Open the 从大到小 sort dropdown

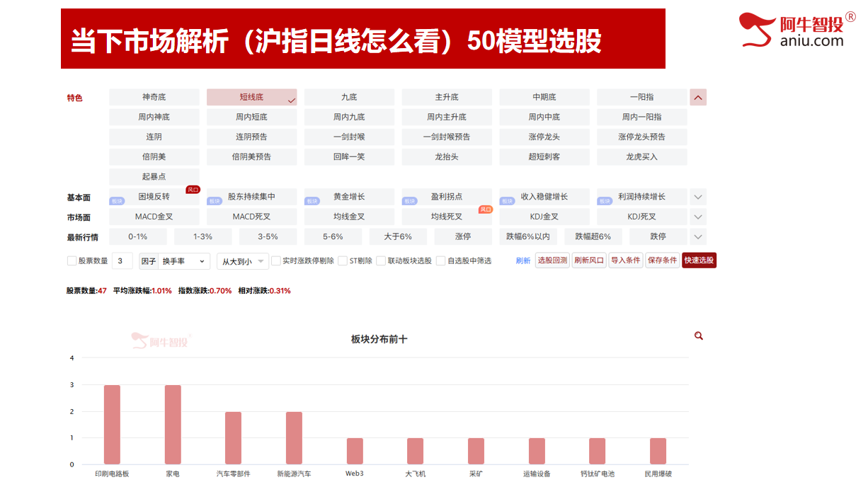[x=243, y=261]
